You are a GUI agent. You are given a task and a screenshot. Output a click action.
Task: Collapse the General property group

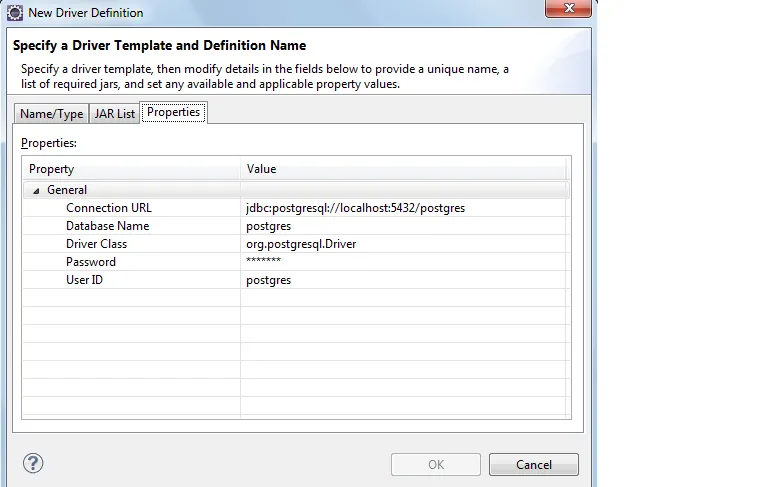click(x=36, y=190)
